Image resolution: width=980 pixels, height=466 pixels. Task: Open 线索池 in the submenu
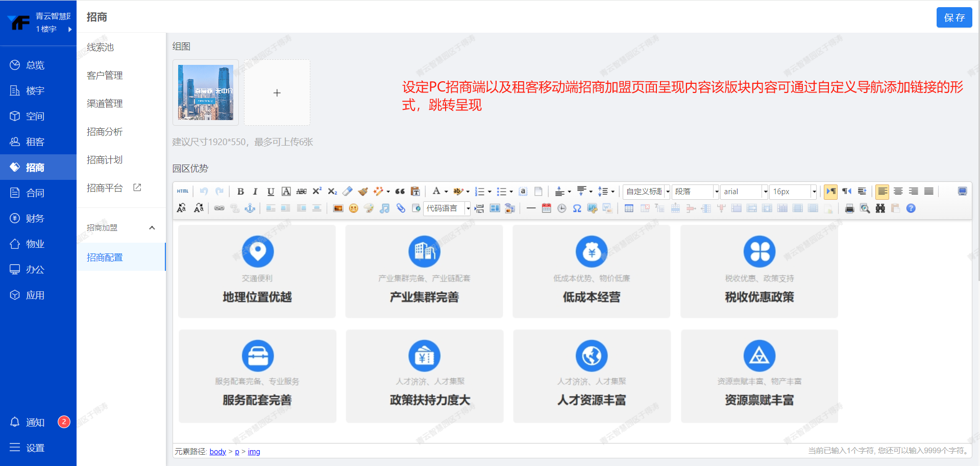tap(100, 48)
